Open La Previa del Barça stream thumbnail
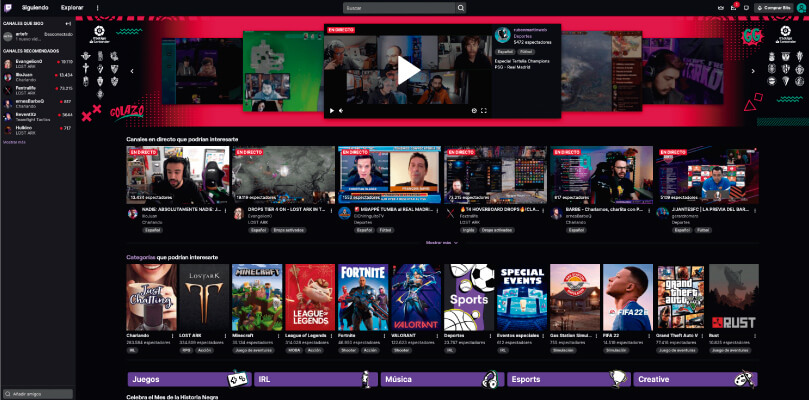Viewport: 809px width, 400px height. 708,174
